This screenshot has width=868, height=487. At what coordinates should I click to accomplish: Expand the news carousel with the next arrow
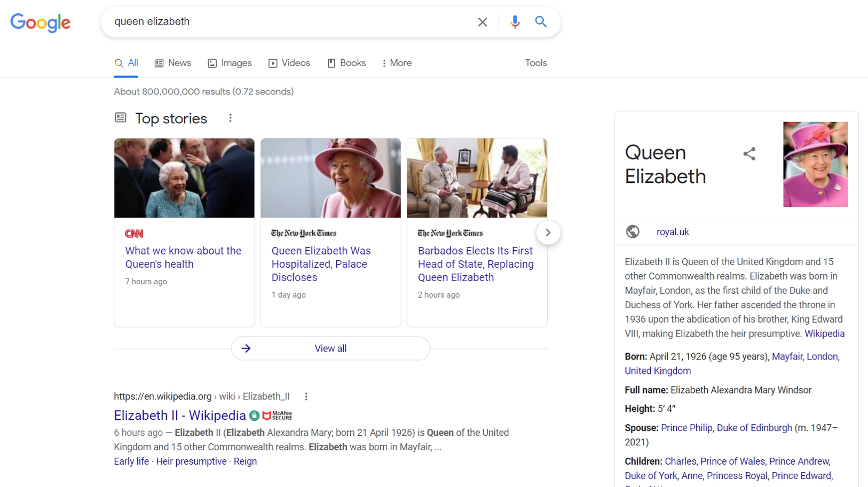point(548,232)
